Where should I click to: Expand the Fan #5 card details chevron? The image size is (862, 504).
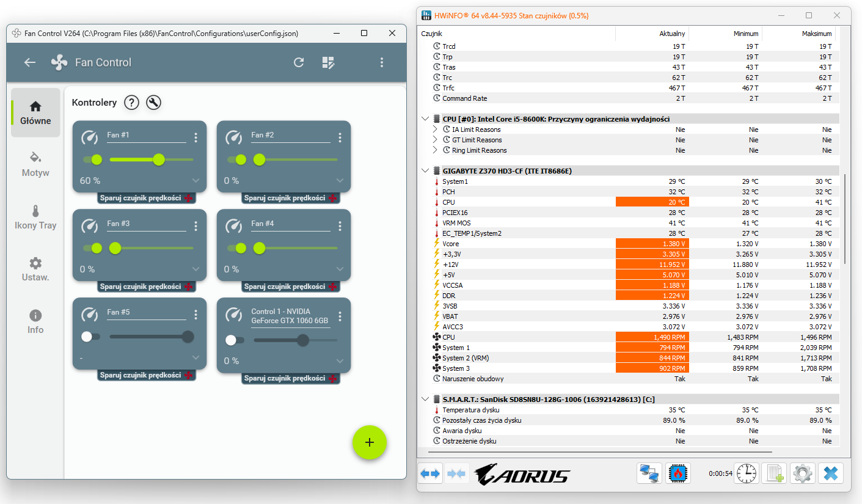[x=196, y=357]
